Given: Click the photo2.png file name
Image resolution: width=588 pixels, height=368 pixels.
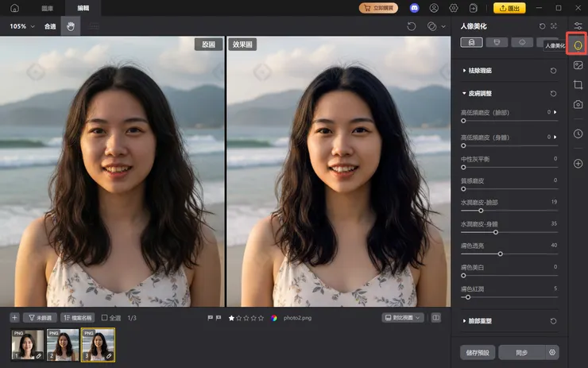Looking at the screenshot, I should (297, 318).
